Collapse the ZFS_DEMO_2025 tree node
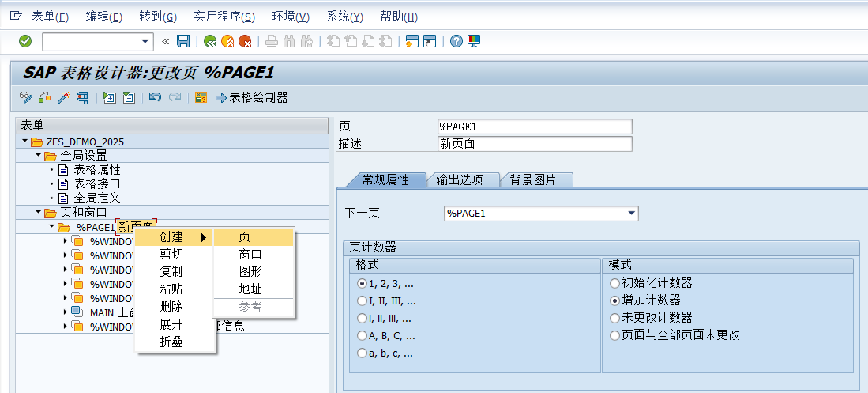 coord(25,142)
